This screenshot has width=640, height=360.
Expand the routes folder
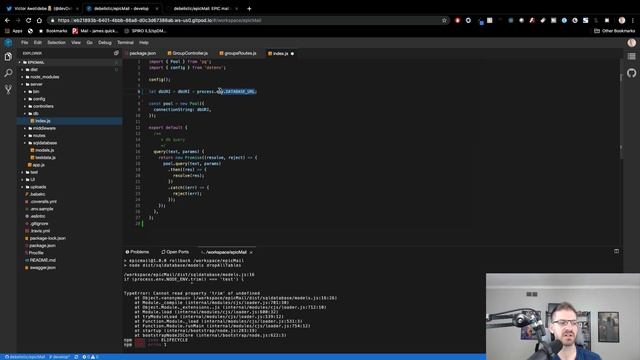click(39, 136)
